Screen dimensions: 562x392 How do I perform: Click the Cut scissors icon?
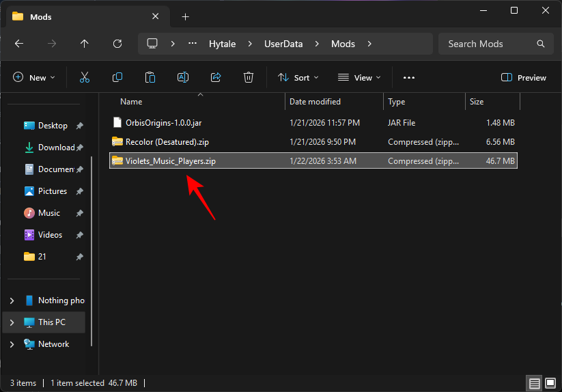85,78
